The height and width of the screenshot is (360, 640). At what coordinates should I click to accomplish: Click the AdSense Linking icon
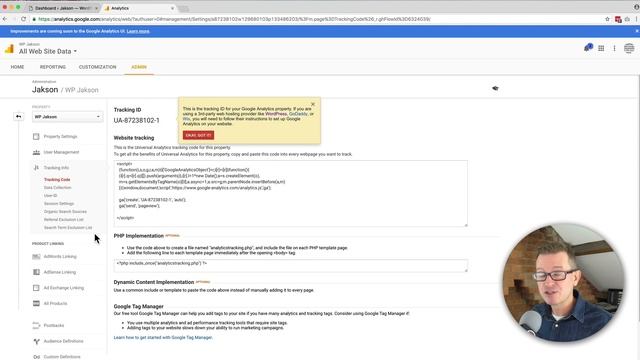(36, 272)
